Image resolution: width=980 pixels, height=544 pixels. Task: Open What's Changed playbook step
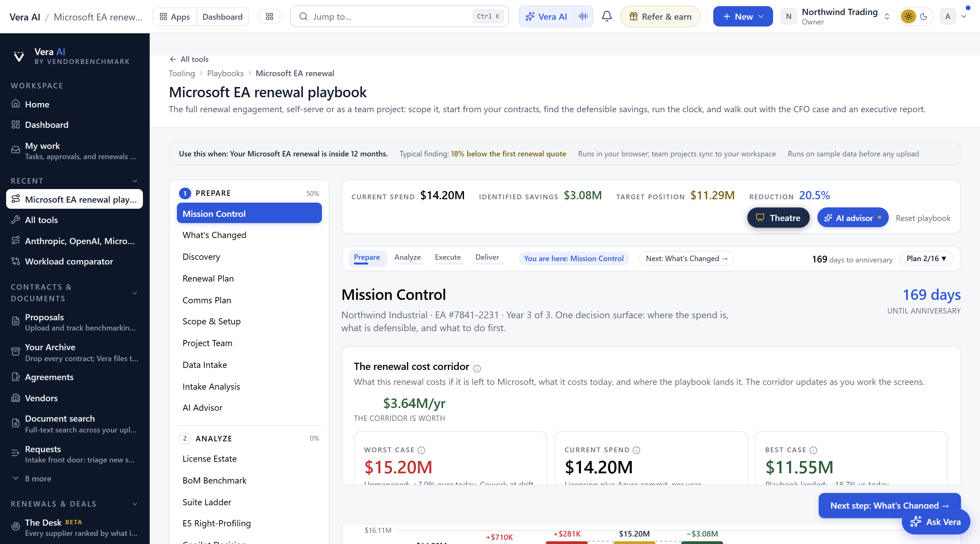249,235
